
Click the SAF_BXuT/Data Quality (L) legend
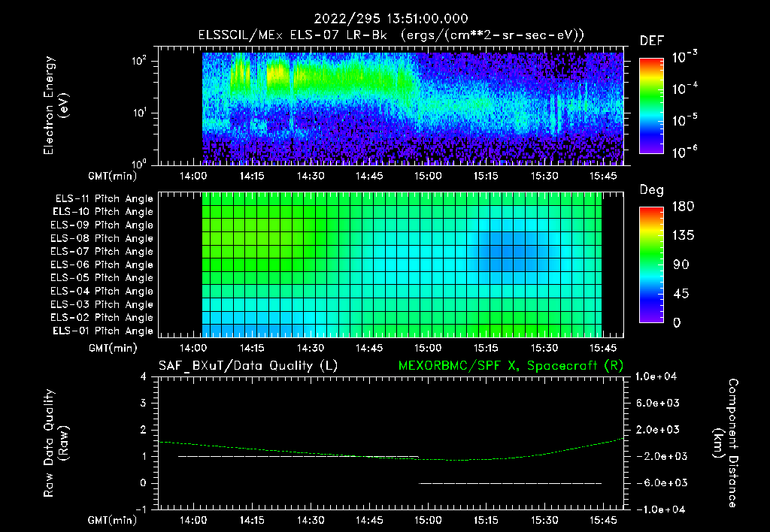coord(248,366)
